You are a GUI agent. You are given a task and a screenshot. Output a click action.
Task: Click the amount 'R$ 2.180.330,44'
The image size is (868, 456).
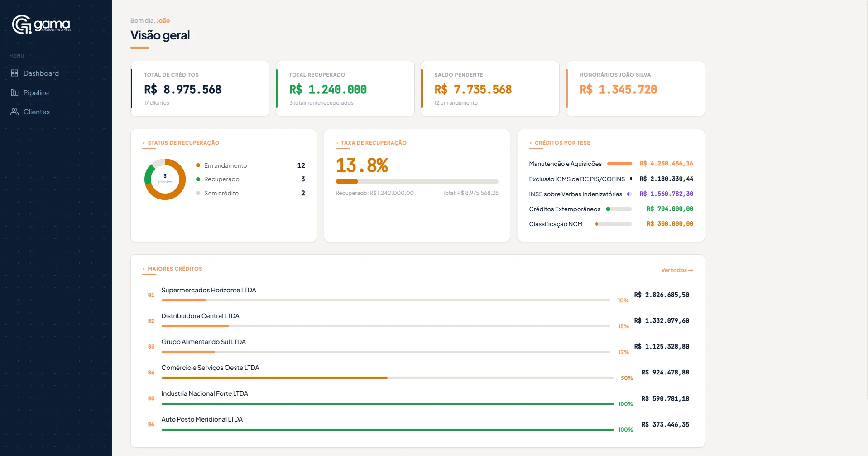(666, 179)
